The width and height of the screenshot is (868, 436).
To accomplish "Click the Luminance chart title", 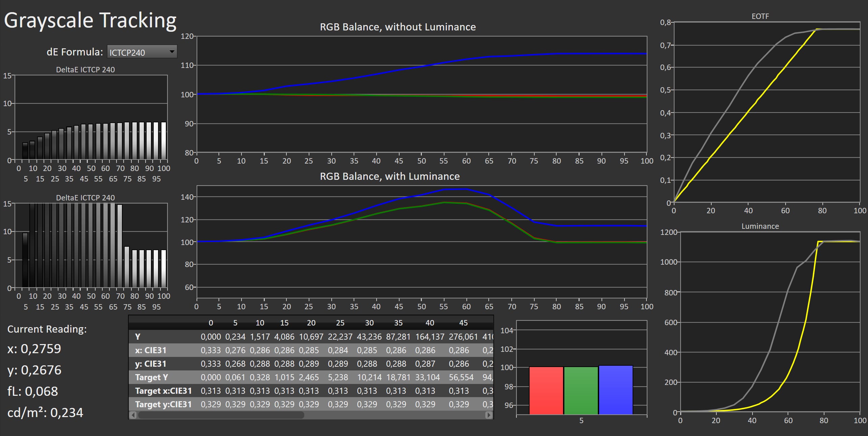I will tap(760, 226).
